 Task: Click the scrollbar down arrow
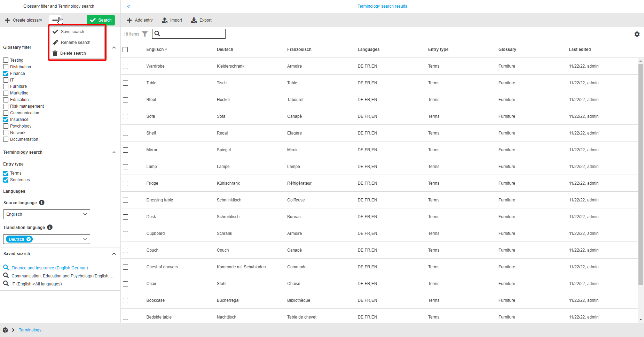click(641, 320)
